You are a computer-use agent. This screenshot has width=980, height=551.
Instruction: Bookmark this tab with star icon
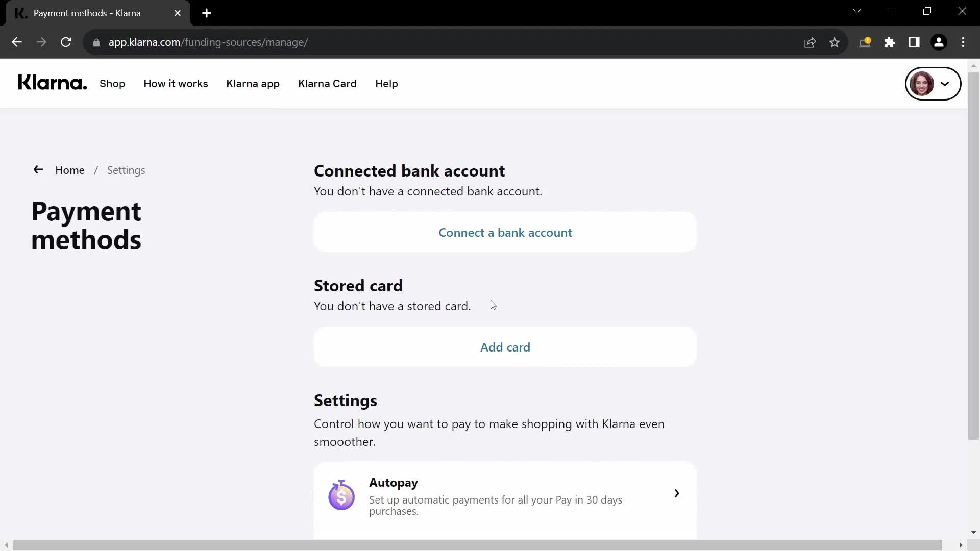click(835, 42)
